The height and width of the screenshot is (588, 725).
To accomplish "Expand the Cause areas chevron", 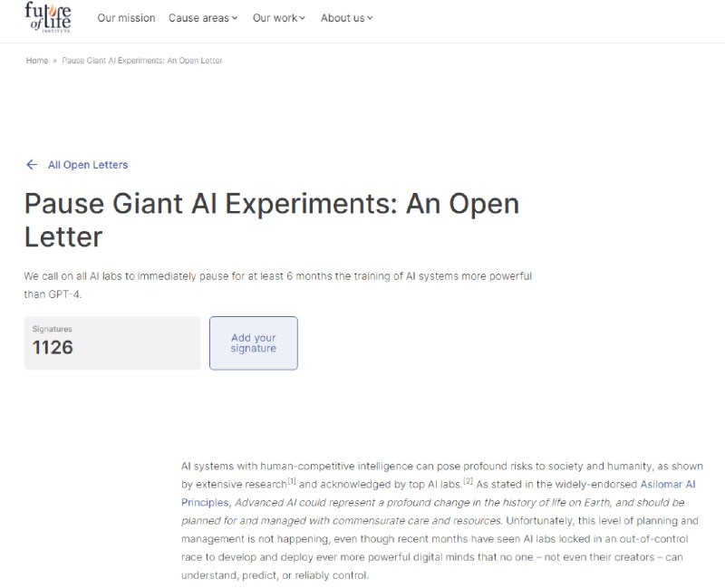I will tap(235, 18).
